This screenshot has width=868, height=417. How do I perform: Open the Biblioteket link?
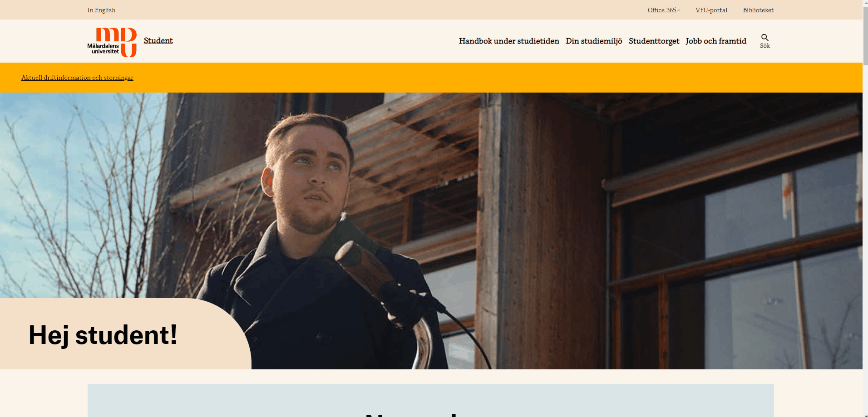(758, 10)
